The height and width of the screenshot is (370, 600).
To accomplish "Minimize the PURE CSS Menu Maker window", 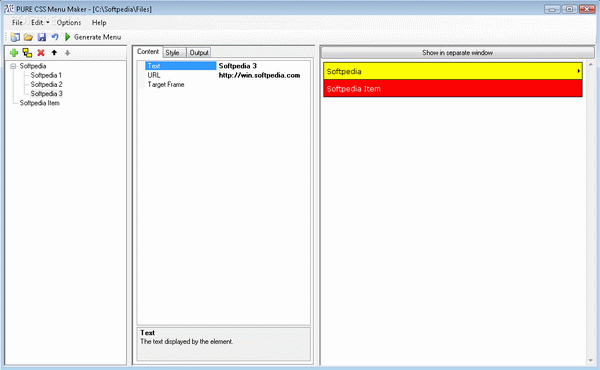I will tap(552, 9).
